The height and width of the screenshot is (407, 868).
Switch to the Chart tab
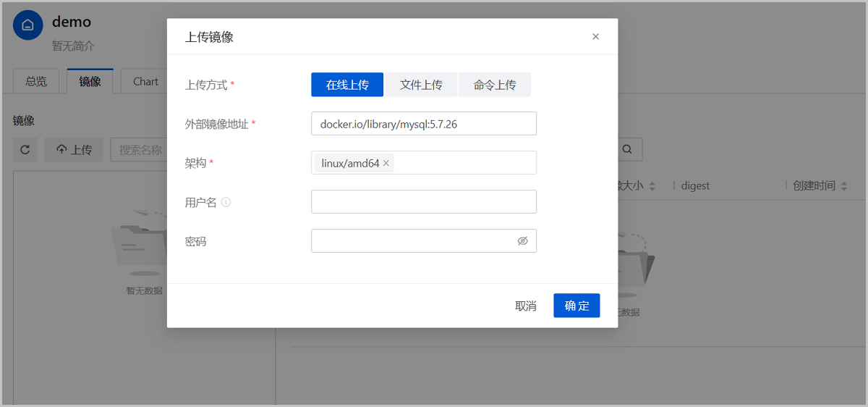(x=145, y=82)
